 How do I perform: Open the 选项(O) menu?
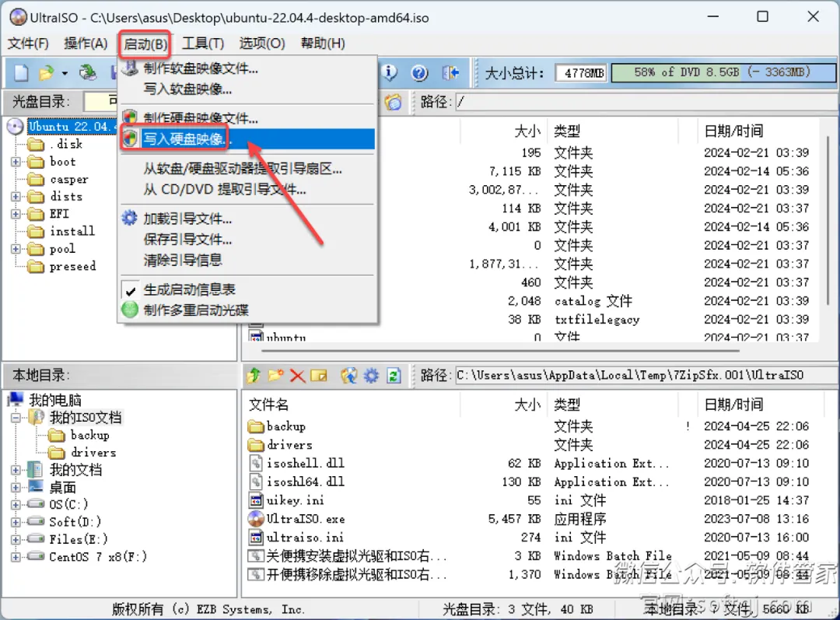tap(262, 44)
